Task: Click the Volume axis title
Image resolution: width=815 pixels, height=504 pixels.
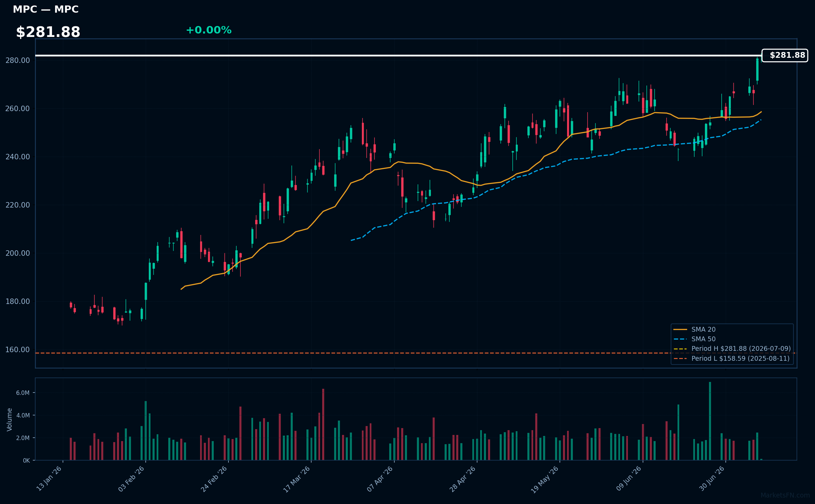Action: [x=10, y=420]
